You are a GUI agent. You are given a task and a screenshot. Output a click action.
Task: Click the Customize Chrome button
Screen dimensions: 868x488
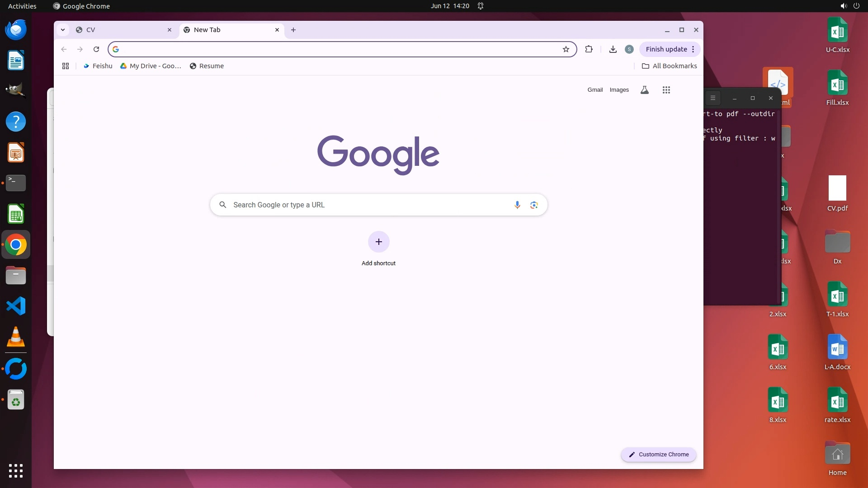658,455
